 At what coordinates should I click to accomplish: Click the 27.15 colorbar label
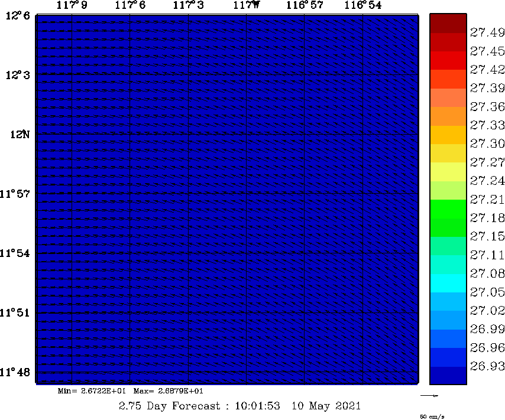(487, 236)
